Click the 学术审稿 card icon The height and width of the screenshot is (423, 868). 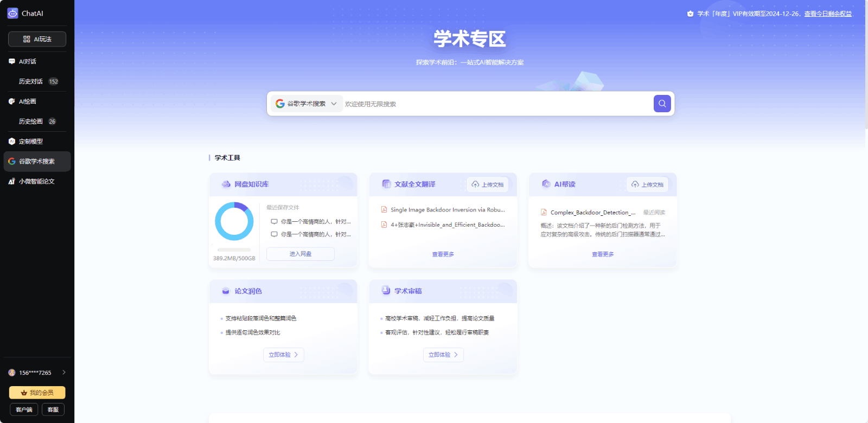tap(386, 291)
